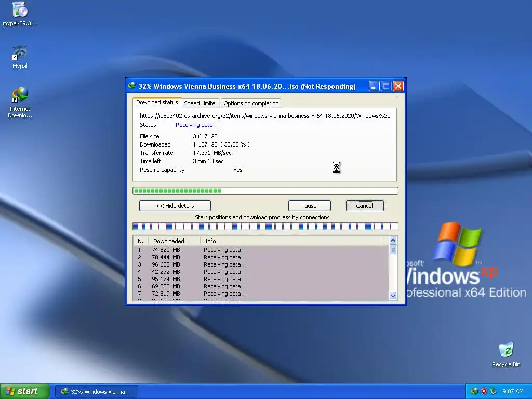Switch to the Download status tab
532x399 pixels.
(x=157, y=102)
